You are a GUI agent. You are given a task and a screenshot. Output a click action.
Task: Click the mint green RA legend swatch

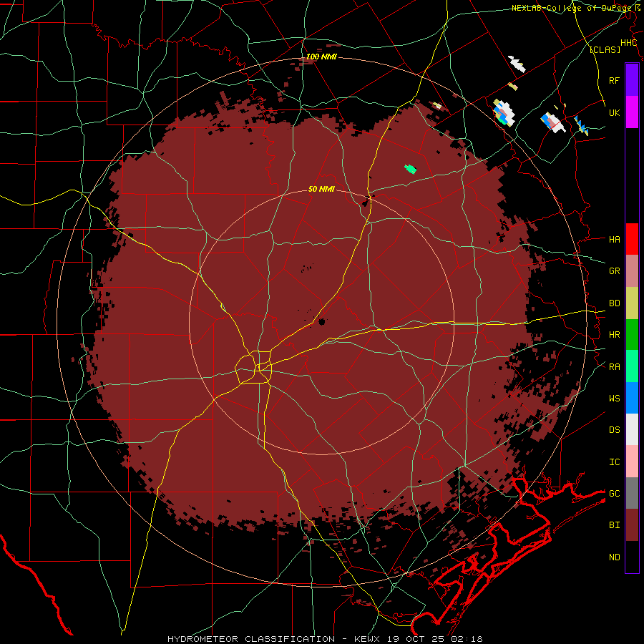(x=632, y=366)
